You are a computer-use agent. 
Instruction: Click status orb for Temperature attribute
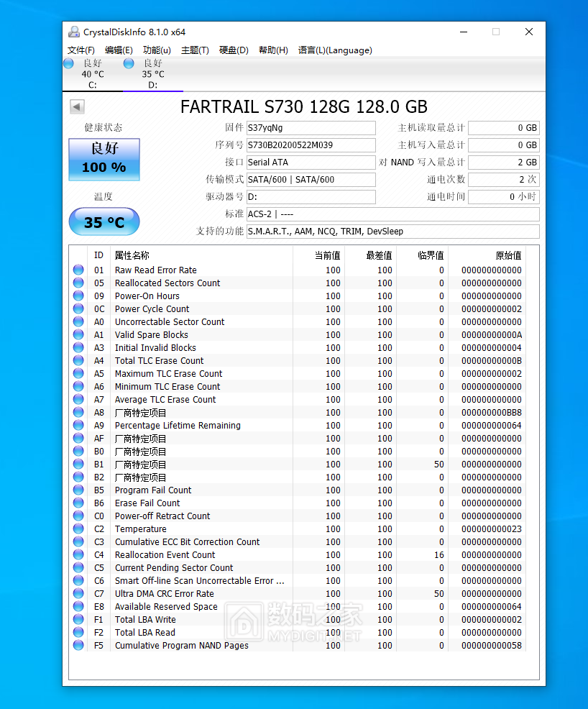tap(78, 529)
